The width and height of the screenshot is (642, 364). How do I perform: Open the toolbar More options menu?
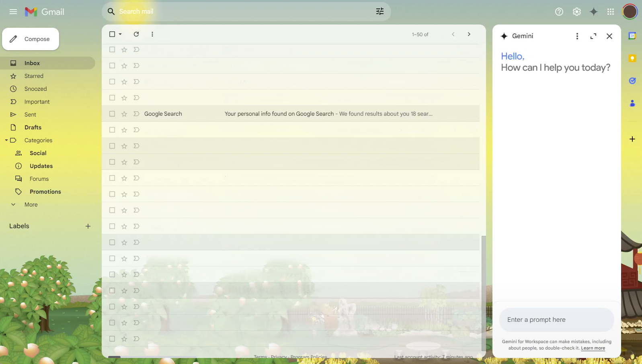click(x=152, y=34)
